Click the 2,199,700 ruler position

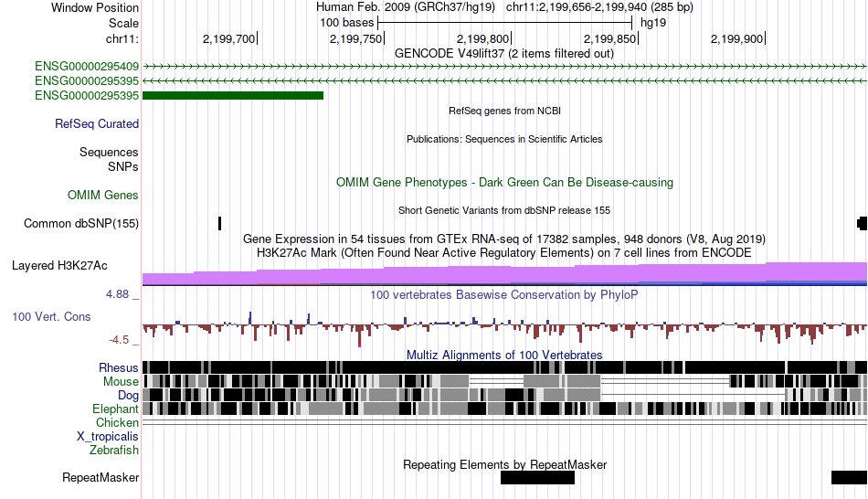[x=228, y=38]
